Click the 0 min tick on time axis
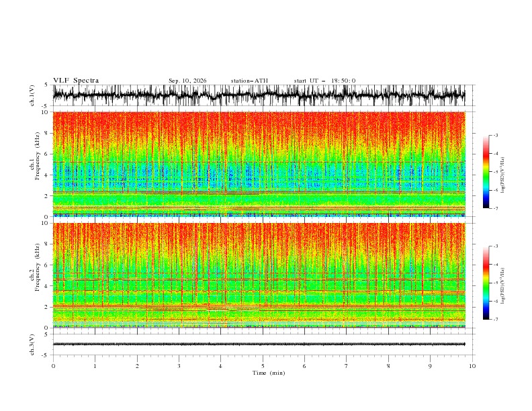This screenshot has height=411, width=532. [53, 366]
